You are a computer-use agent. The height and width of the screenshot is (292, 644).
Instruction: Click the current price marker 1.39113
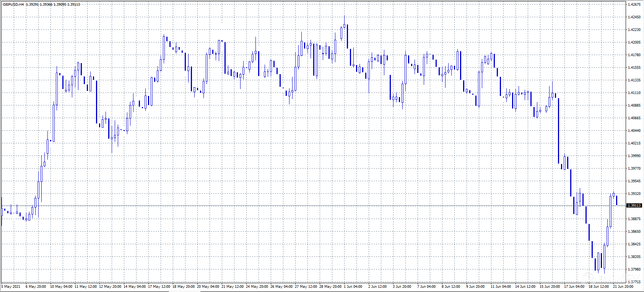click(x=634, y=206)
